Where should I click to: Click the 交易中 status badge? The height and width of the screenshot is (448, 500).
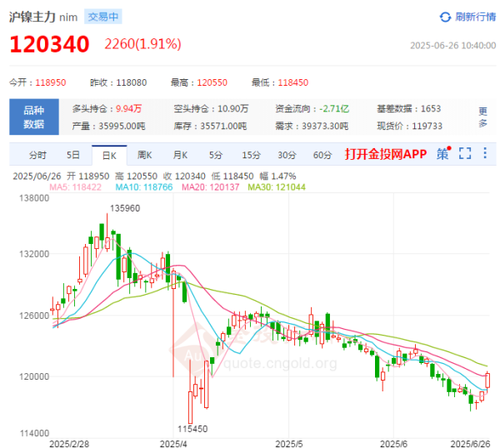103,17
